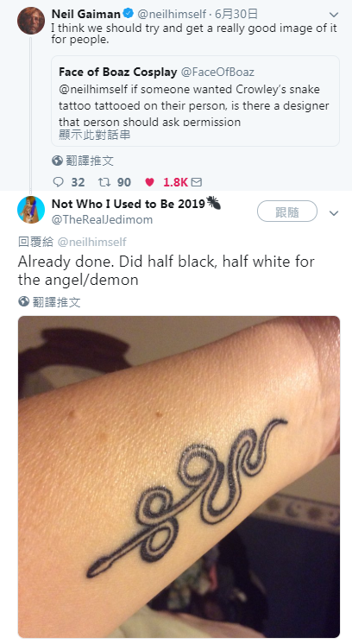Open Neil Gaiman's profile picture
This screenshot has height=644, width=352.
[31, 21]
